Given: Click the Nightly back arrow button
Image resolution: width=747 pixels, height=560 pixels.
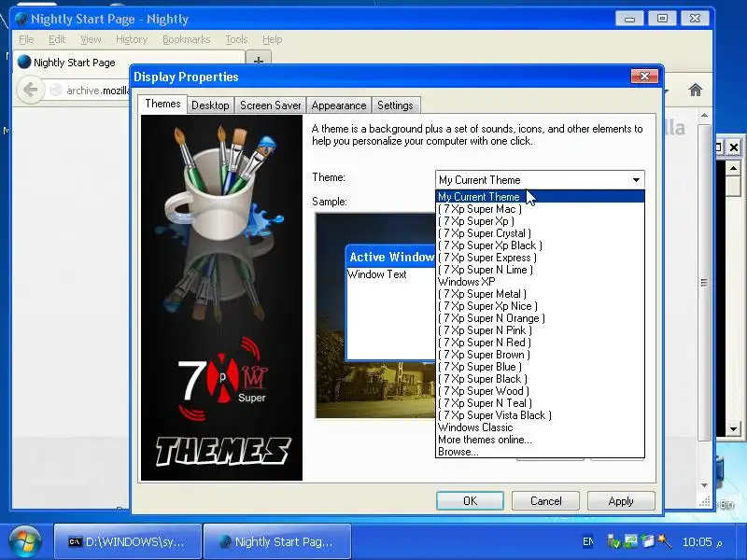Looking at the screenshot, I should (x=30, y=90).
